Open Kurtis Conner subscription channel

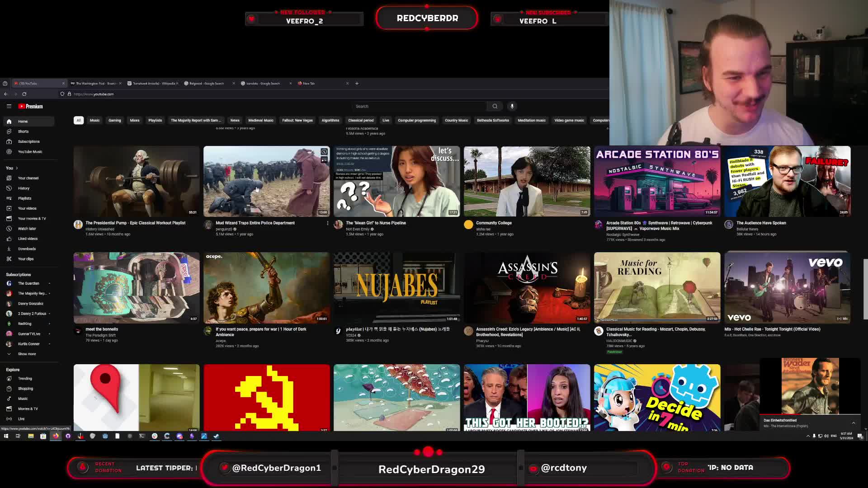tap(28, 344)
